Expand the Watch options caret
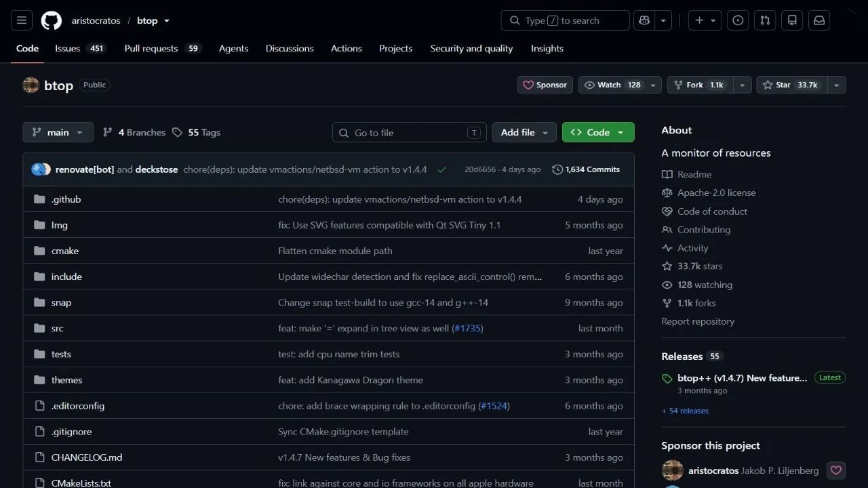Viewport: 868px width, 488px height. (x=654, y=85)
